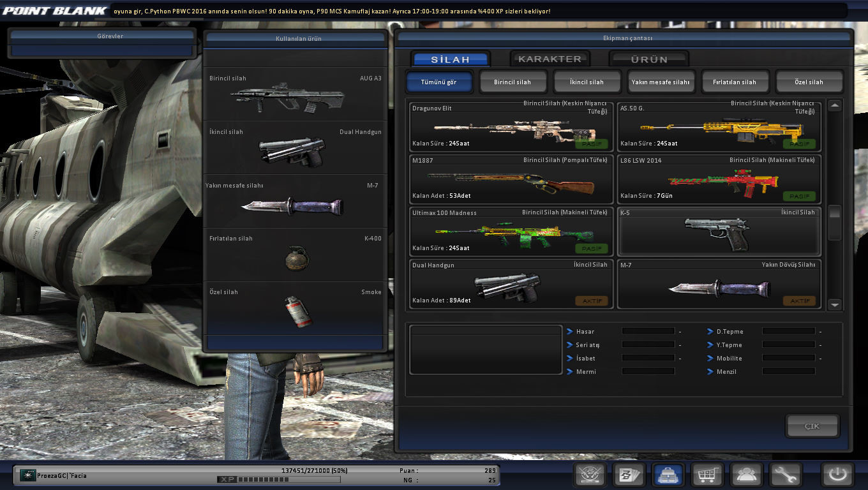Select the Ultimax 100 Madness card
Image resolution: width=868 pixels, height=490 pixels.
[511, 232]
